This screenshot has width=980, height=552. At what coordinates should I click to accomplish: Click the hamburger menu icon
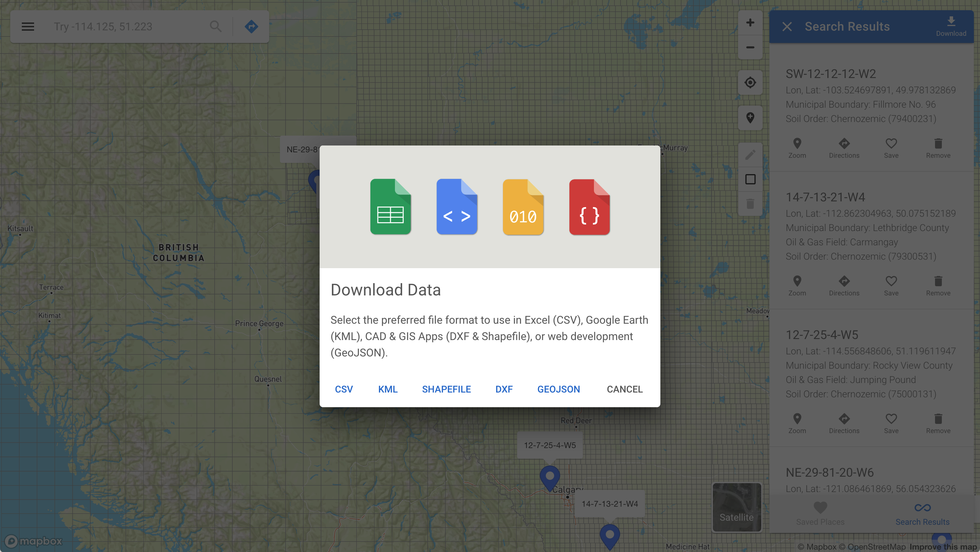pos(27,26)
